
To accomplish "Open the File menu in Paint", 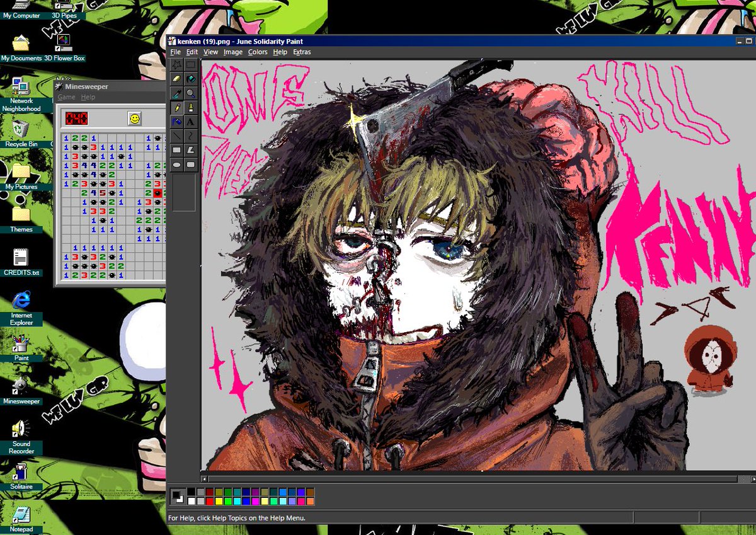I will [x=175, y=52].
